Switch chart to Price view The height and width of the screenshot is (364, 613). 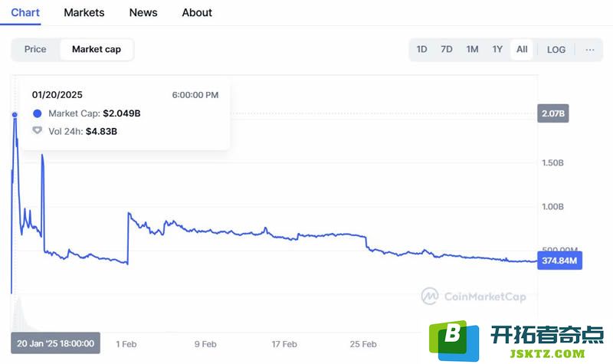pyautogui.click(x=35, y=49)
